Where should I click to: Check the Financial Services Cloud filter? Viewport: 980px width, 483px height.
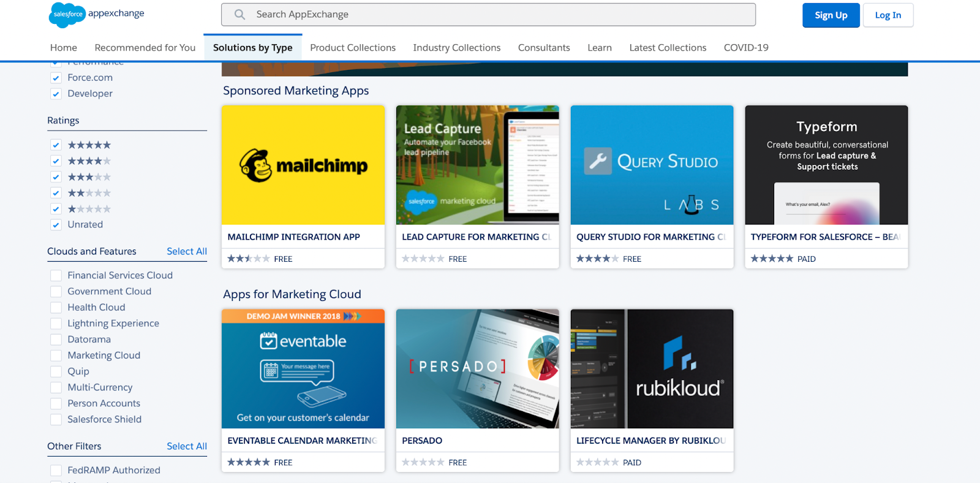pos(56,276)
